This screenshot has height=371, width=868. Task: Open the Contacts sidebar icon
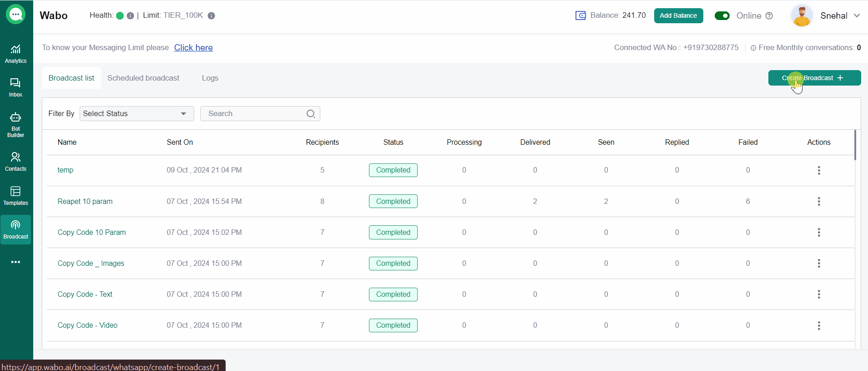point(15,162)
